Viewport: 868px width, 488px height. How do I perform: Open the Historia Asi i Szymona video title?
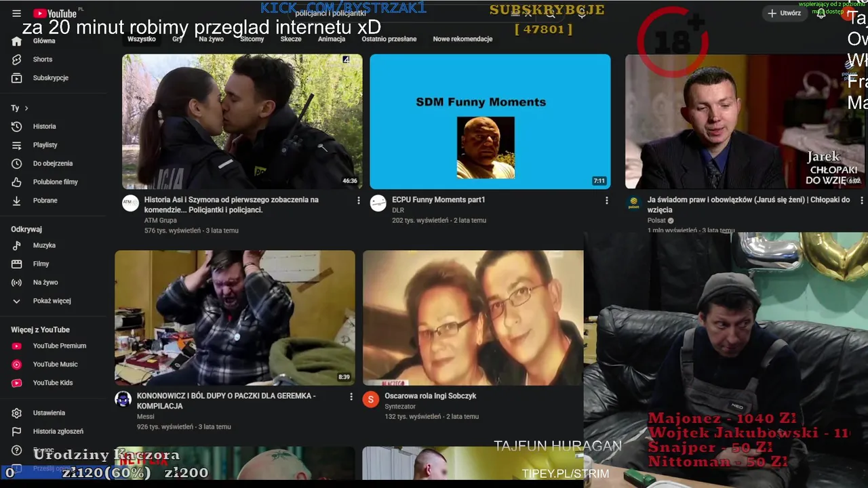pos(231,205)
